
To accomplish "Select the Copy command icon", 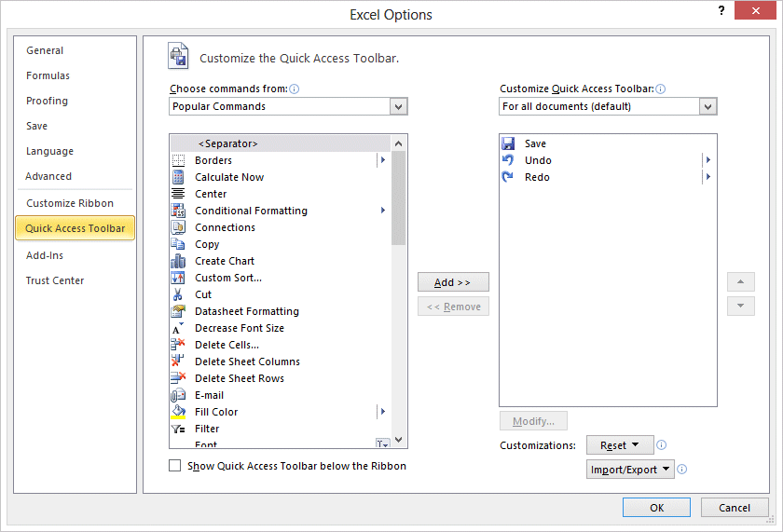I will coord(178,244).
